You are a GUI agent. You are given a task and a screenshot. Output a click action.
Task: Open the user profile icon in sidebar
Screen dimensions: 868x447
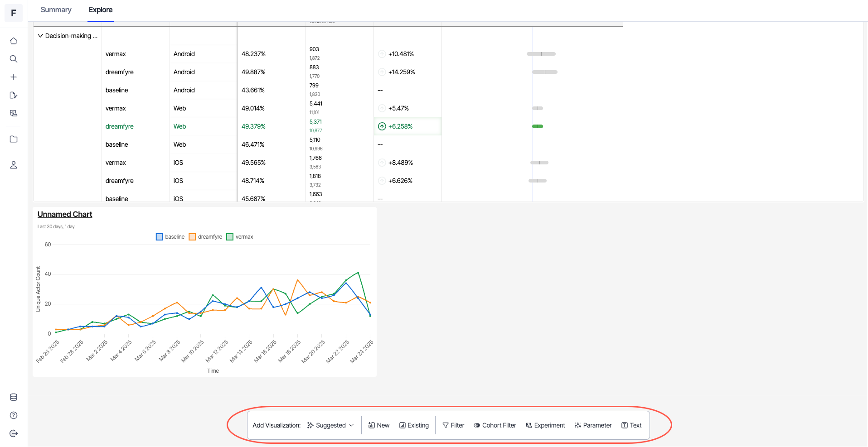click(14, 165)
